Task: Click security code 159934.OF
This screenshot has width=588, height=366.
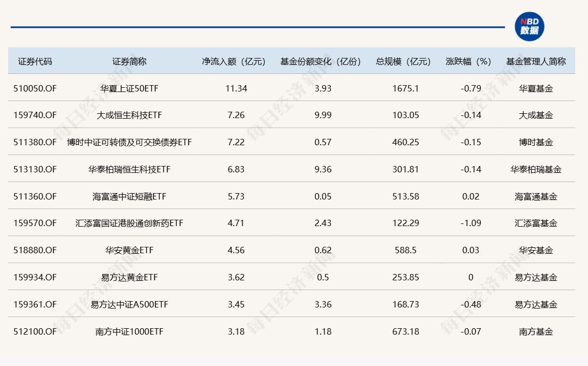Action: (x=35, y=277)
